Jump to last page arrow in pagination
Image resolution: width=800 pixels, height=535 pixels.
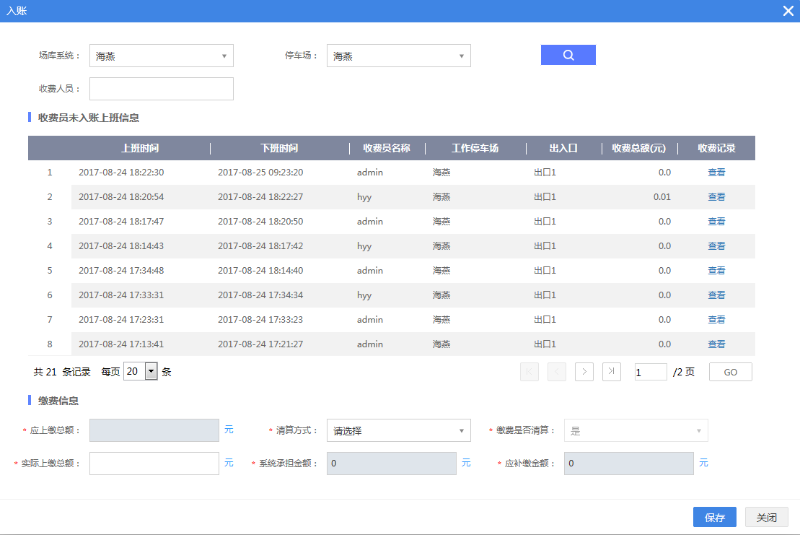(612, 371)
